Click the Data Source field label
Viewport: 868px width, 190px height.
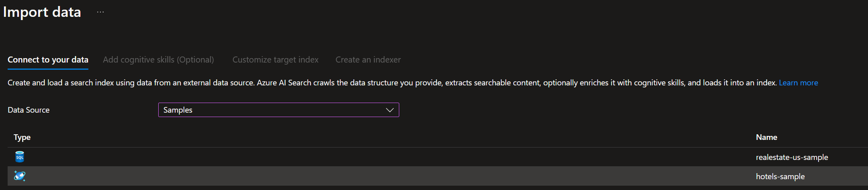tap(29, 110)
